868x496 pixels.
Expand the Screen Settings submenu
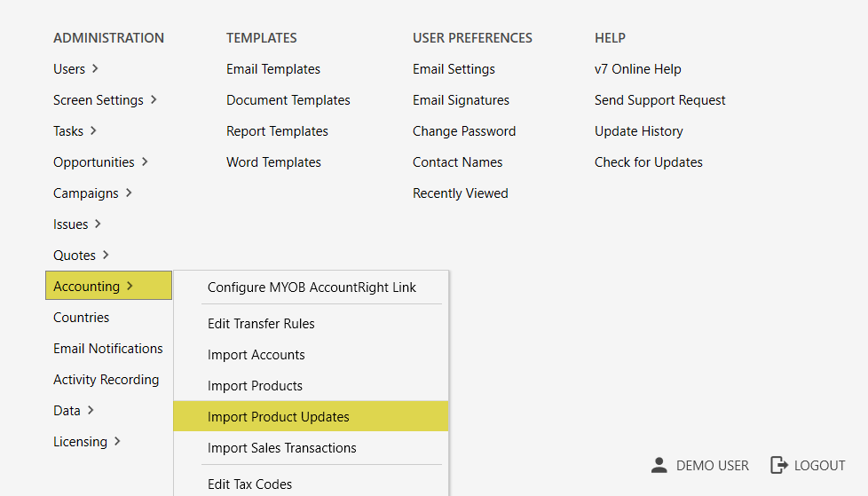(153, 99)
